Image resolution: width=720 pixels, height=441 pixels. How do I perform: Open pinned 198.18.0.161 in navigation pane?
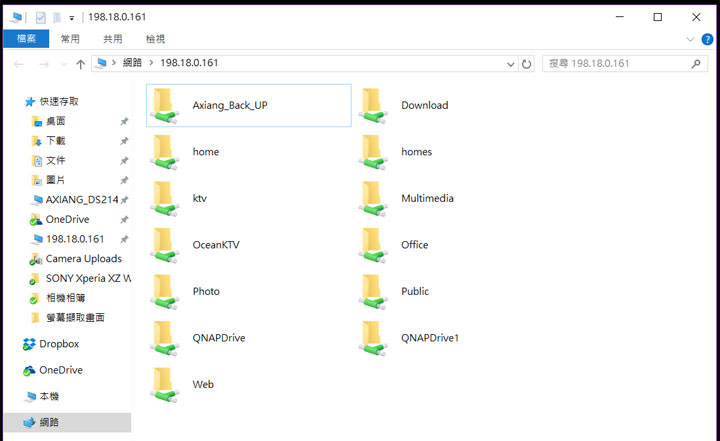[75, 239]
